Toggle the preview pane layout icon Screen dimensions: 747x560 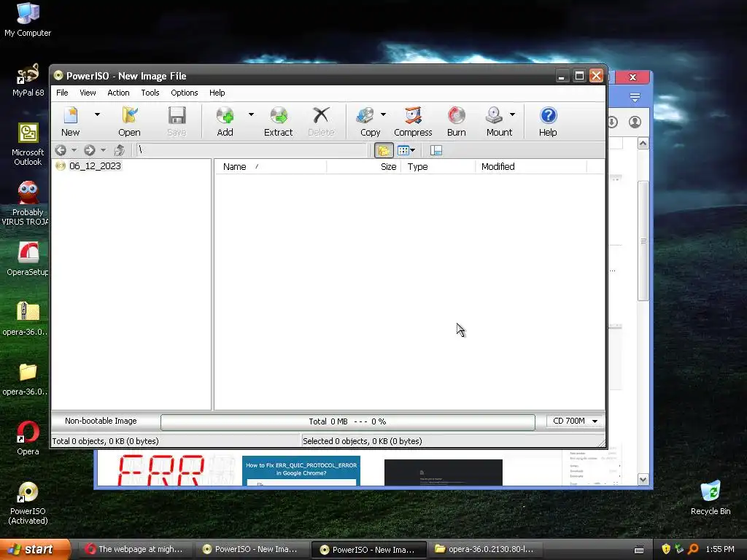tap(436, 150)
